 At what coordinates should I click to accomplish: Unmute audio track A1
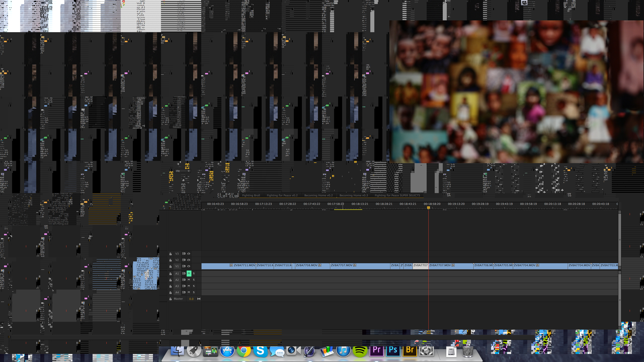coord(189,274)
